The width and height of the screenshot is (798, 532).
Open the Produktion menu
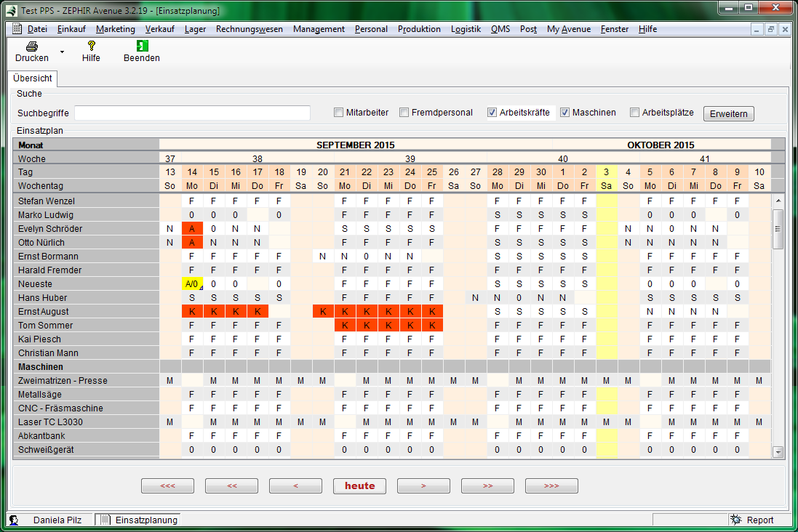coord(418,29)
